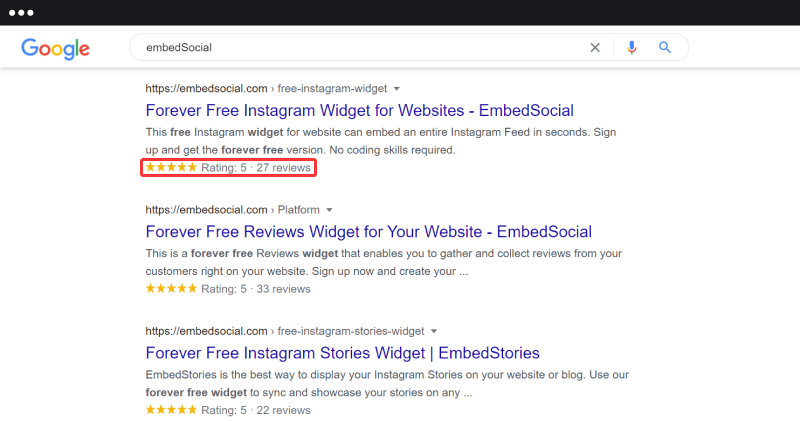
Task: Expand dropdown arrow beside free-instagram-widget URL
Action: (396, 88)
